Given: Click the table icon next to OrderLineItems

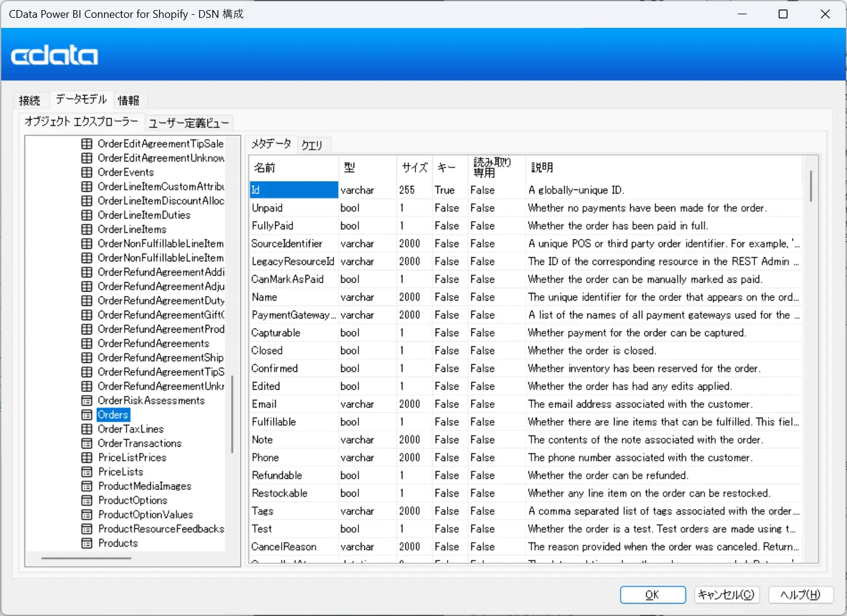Looking at the screenshot, I should 87,229.
